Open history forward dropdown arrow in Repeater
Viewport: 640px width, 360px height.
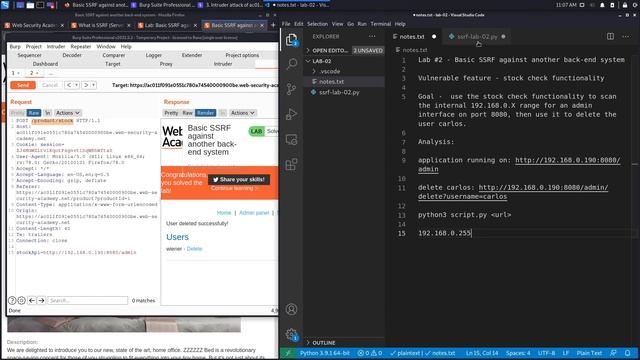click(x=93, y=85)
